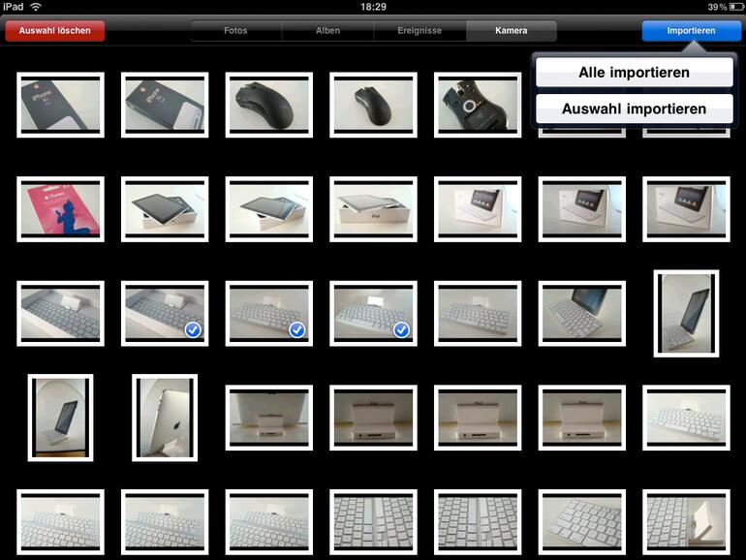Select the mouse underside photo
Screen dimensions: 746x560
click(x=478, y=105)
